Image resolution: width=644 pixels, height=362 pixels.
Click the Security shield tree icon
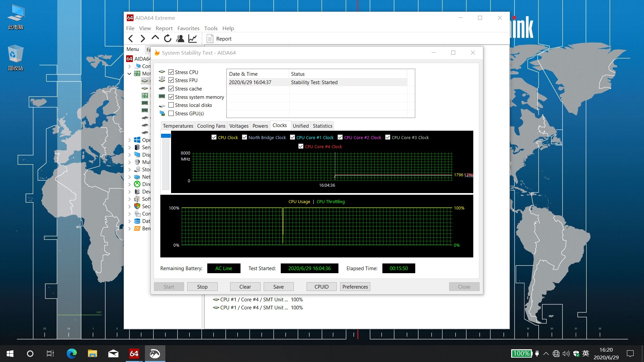point(137,206)
